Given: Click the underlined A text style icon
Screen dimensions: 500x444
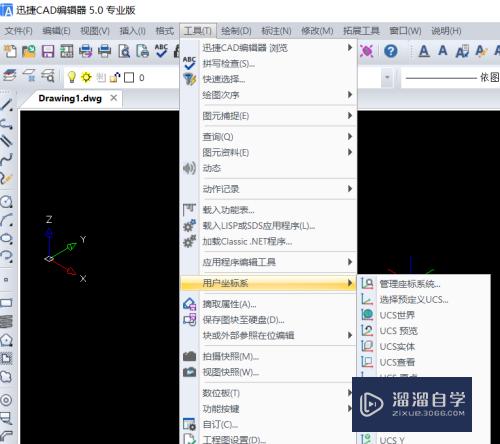Looking at the screenshot, I should click(424, 51).
